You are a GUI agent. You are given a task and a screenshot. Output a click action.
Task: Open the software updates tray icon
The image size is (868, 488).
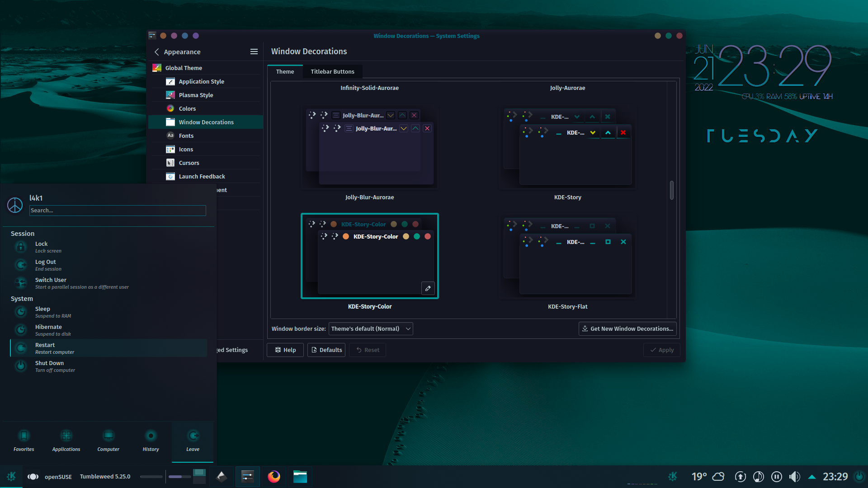tap(741, 476)
